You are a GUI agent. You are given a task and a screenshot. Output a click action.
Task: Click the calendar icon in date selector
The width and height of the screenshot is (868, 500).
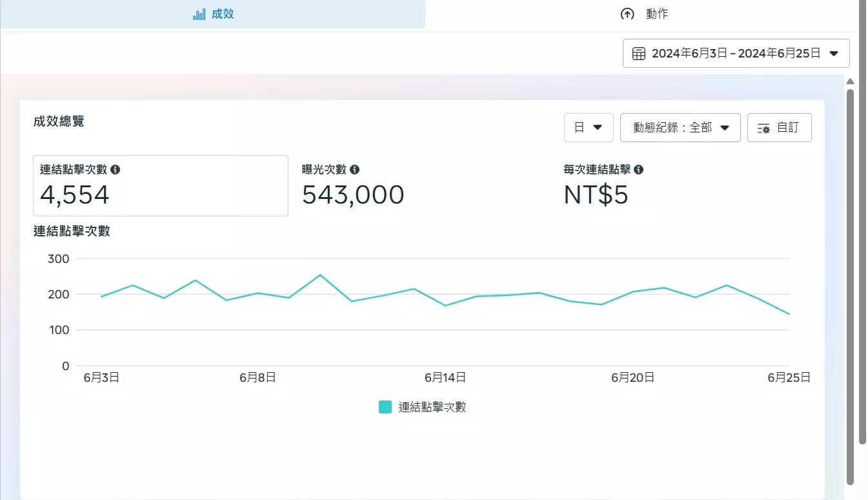(639, 54)
